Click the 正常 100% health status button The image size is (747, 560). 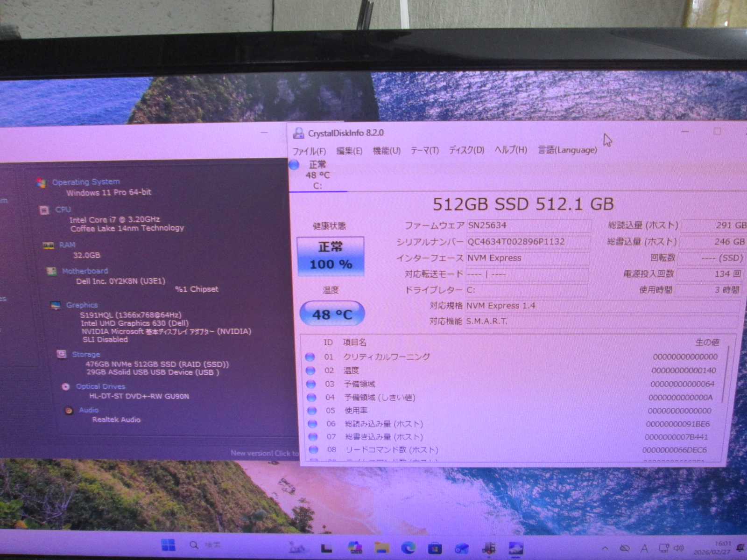pos(331,256)
